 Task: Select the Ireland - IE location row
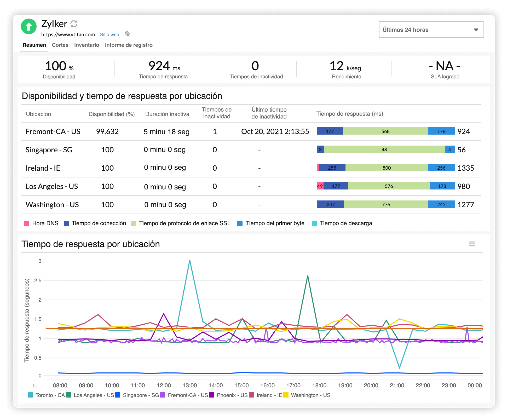point(251,168)
